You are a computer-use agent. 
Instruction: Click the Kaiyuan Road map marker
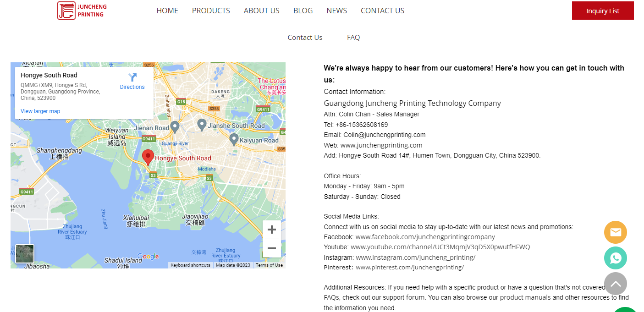coord(234,139)
